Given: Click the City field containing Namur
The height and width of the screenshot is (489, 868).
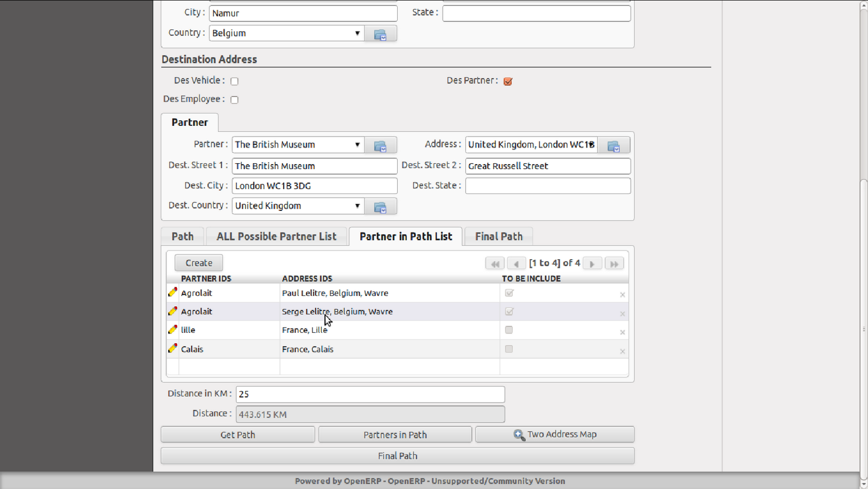Looking at the screenshot, I should [303, 13].
